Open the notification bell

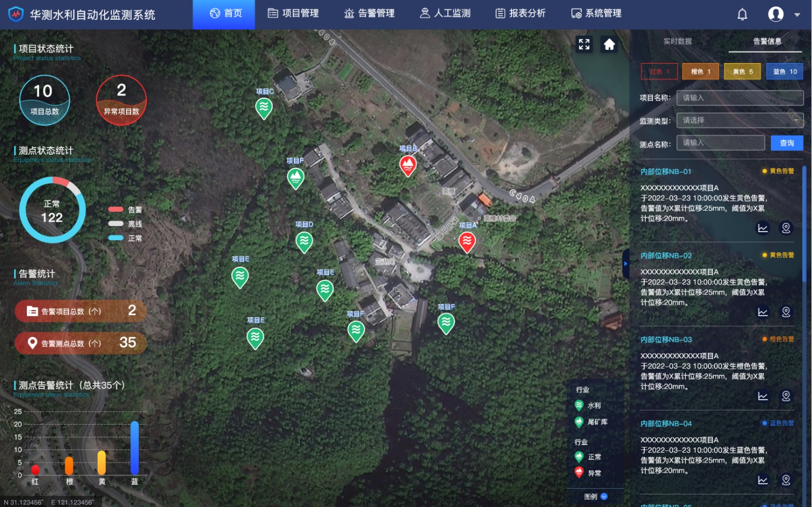742,14
